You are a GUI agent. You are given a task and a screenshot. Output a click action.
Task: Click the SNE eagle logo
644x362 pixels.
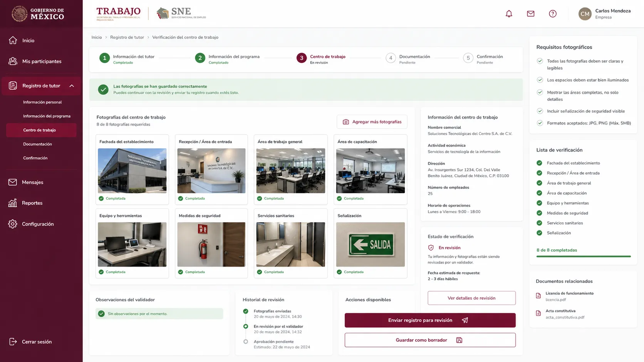coord(181,13)
